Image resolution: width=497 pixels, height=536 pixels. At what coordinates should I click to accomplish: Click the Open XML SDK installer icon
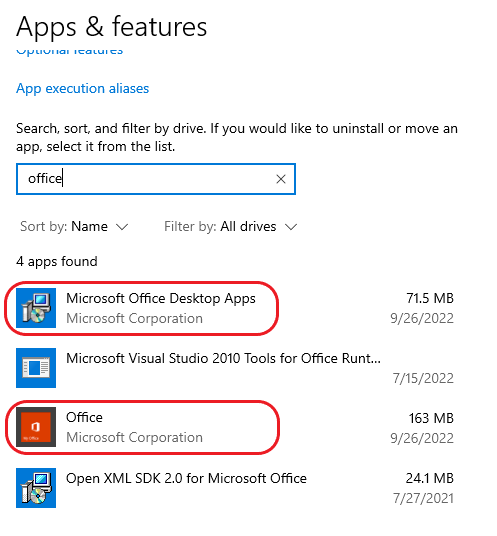tap(36, 488)
